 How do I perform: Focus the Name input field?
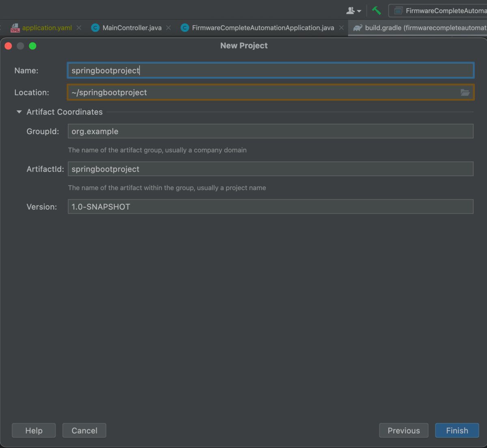coord(270,70)
